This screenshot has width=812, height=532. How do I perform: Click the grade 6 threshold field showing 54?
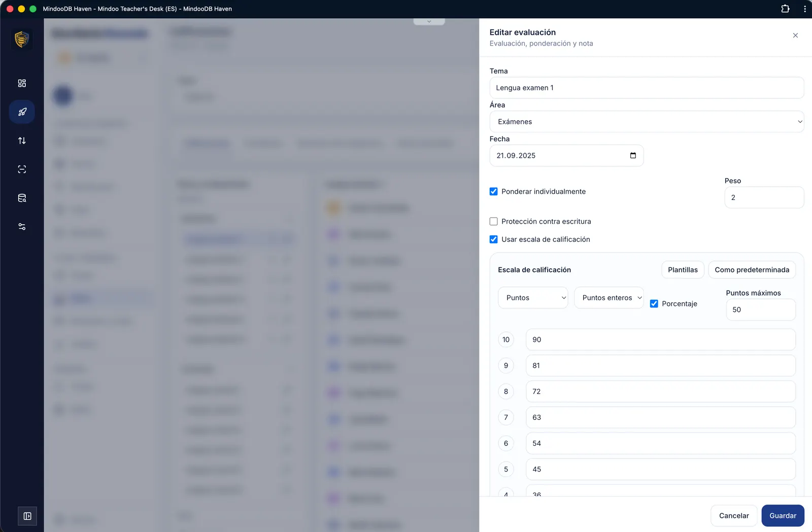660,443
